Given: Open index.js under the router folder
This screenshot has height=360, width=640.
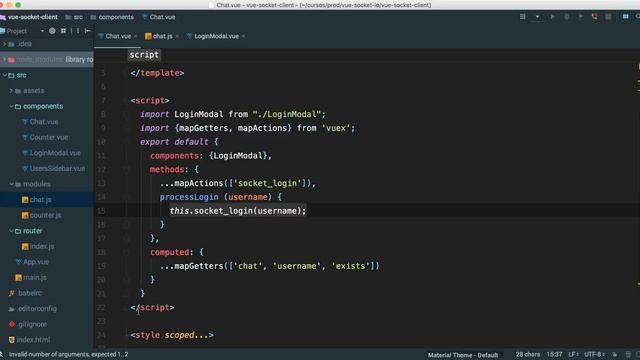Looking at the screenshot, I should (42, 246).
